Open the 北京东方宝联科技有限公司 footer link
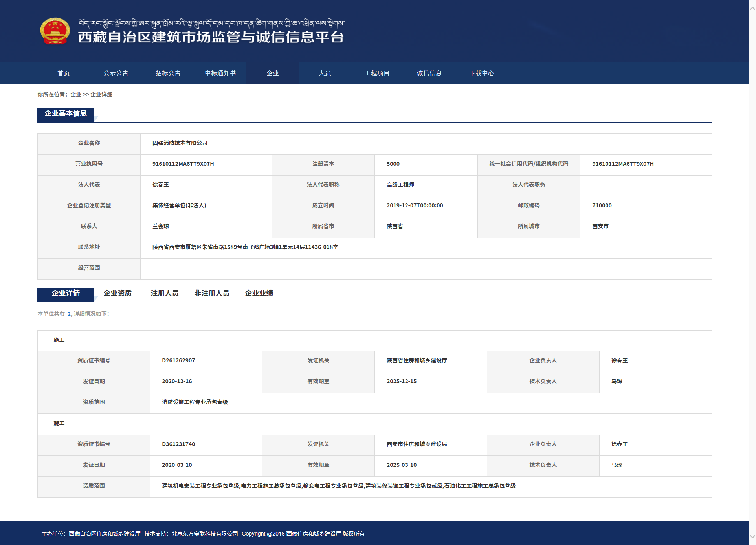Viewport: 756px width, 545px height. coord(204,534)
